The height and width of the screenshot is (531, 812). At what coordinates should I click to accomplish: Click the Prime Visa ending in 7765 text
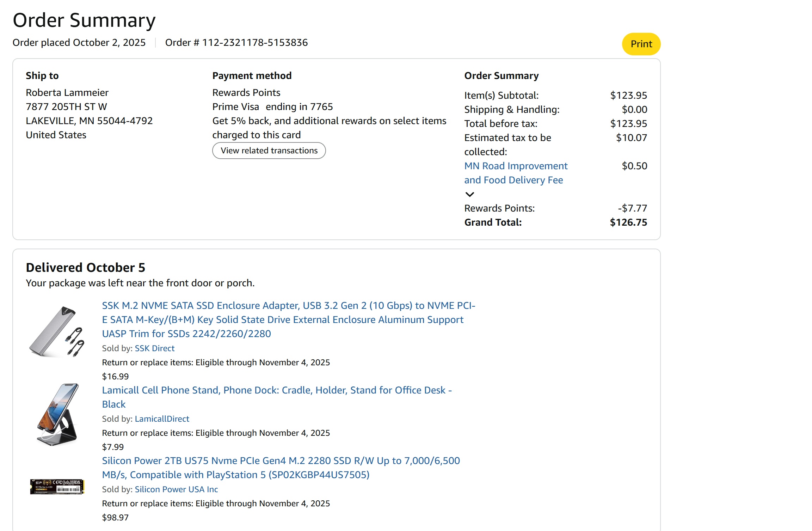pos(272,107)
